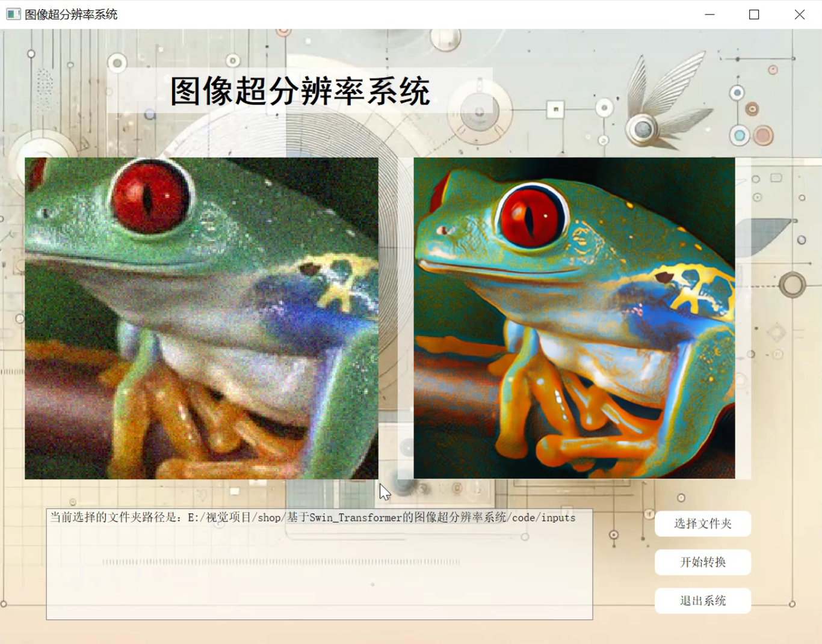Minimize the 图像超分辨率系统 window
Screen dimensions: 822x644
pyautogui.click(x=710, y=14)
